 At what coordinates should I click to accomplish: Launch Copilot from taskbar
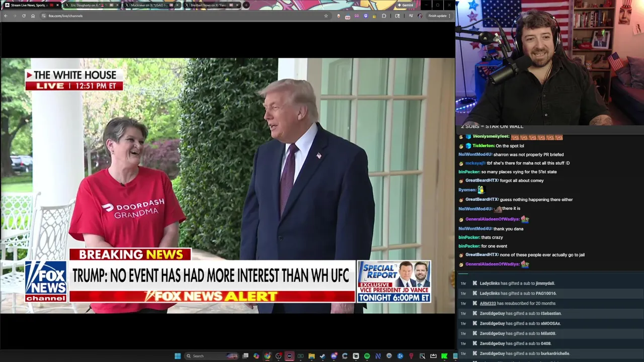click(x=256, y=356)
